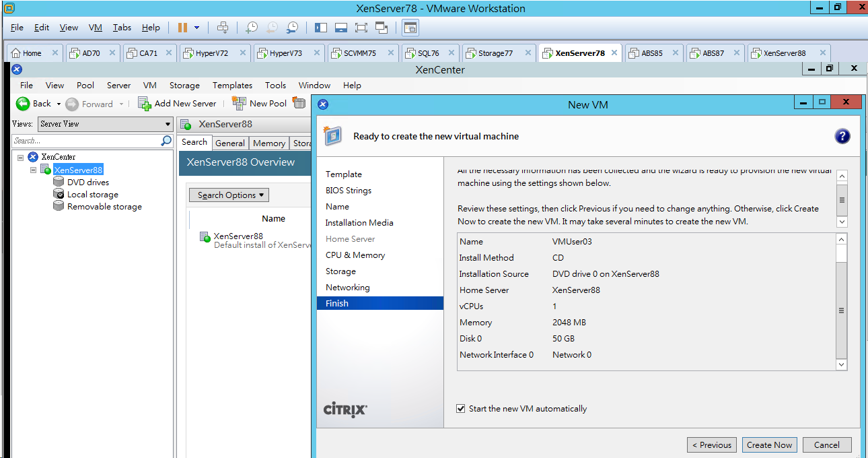Viewport: 868px width, 458px height.
Task: Click the XenCenter root node icon in the tree
Action: [x=33, y=157]
